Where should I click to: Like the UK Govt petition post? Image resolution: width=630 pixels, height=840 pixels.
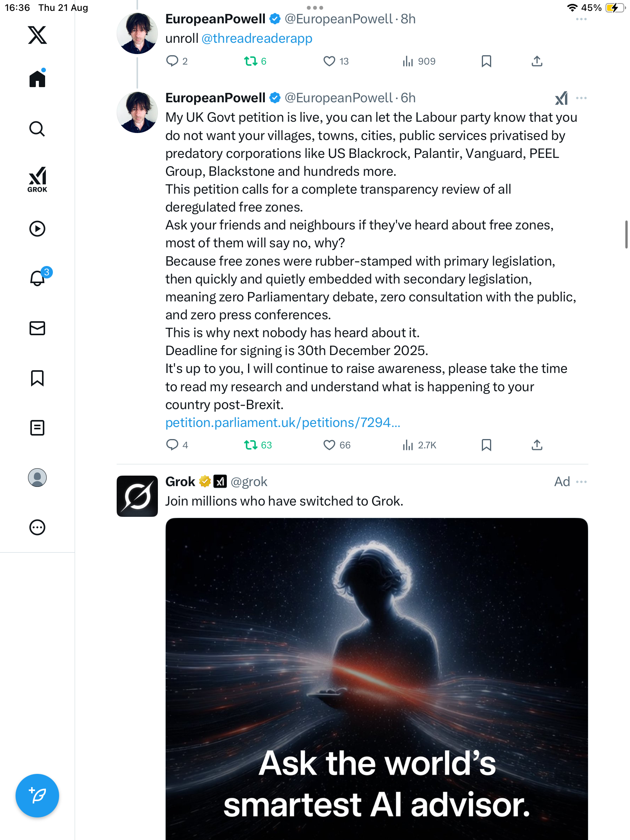pyautogui.click(x=329, y=445)
